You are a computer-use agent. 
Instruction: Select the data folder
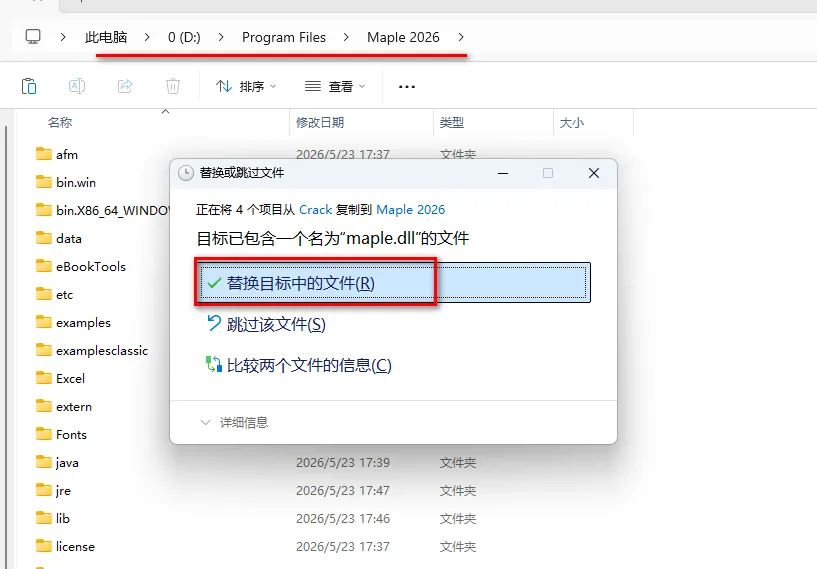[69, 239]
